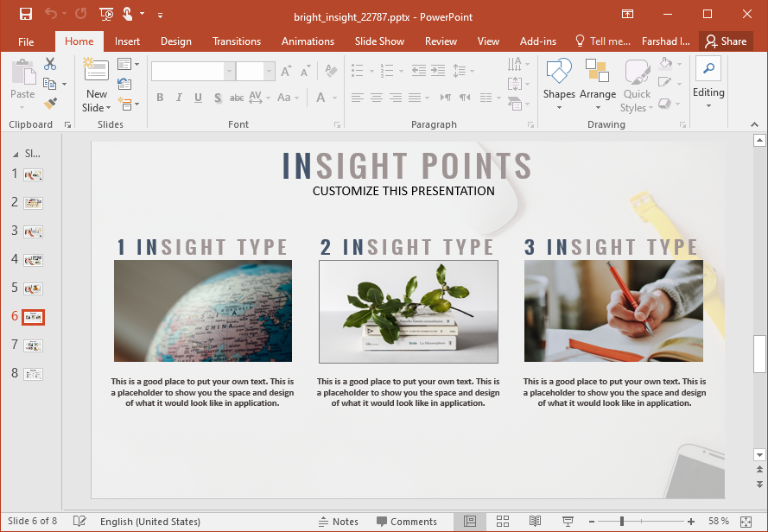
Task: Click the Format Painter brush icon
Action: [50, 104]
